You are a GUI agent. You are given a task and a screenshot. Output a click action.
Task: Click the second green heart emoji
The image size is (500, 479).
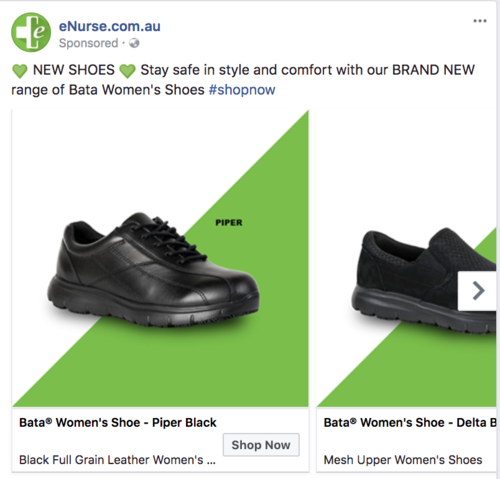[x=127, y=71]
